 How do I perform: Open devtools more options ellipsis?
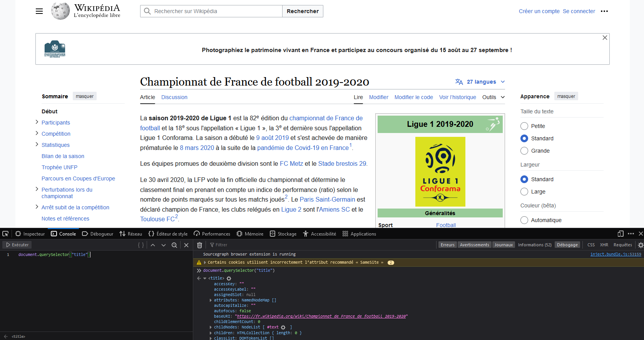[631, 234]
